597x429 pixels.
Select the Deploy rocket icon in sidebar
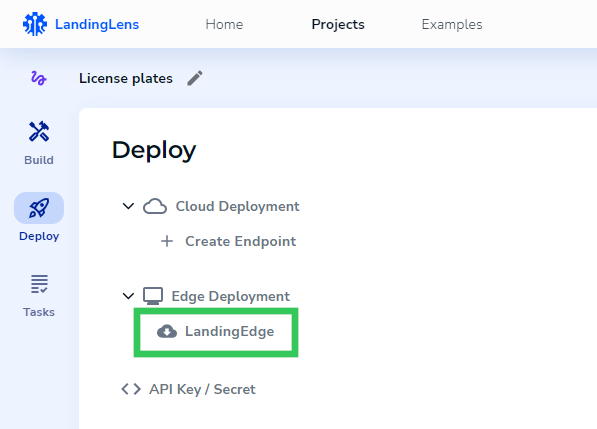[x=39, y=208]
